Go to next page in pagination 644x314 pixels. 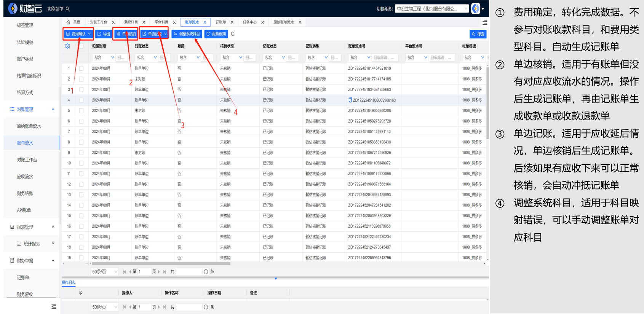[159, 272]
